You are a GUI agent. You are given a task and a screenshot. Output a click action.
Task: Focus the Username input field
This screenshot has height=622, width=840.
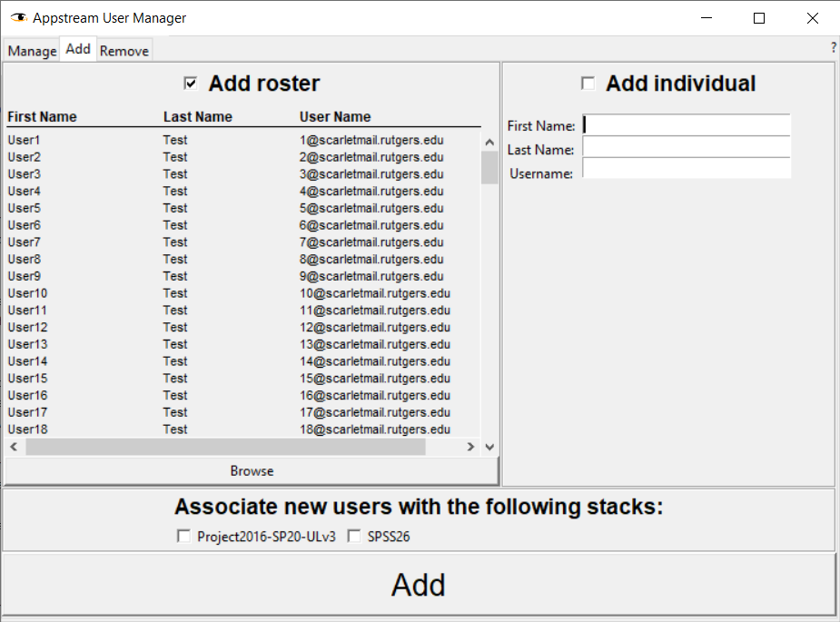coord(687,168)
